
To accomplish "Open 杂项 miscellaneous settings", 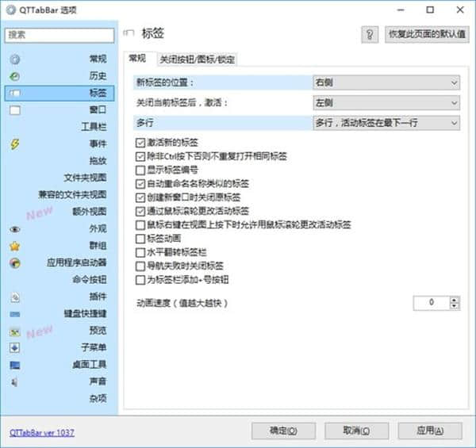I will [59, 398].
